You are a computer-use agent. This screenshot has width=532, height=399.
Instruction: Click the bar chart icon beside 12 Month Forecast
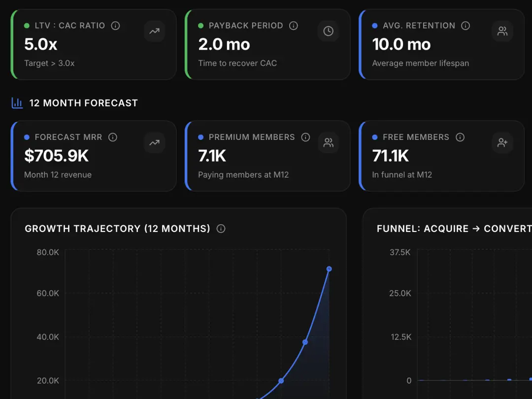point(17,103)
